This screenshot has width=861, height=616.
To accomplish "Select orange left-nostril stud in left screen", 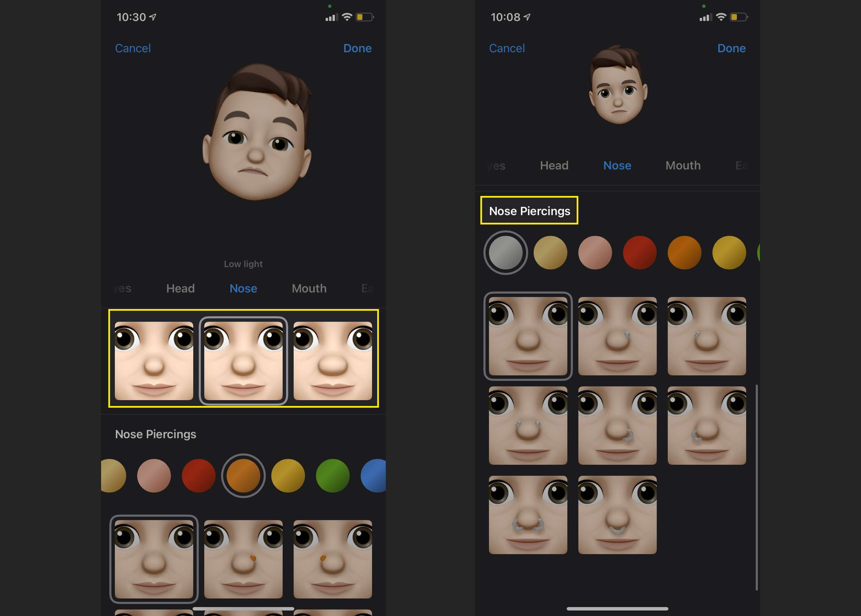I will click(x=333, y=559).
